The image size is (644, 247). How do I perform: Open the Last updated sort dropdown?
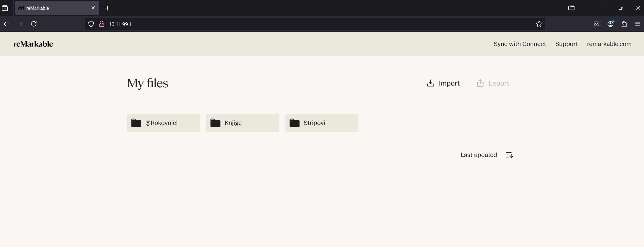[479, 155]
